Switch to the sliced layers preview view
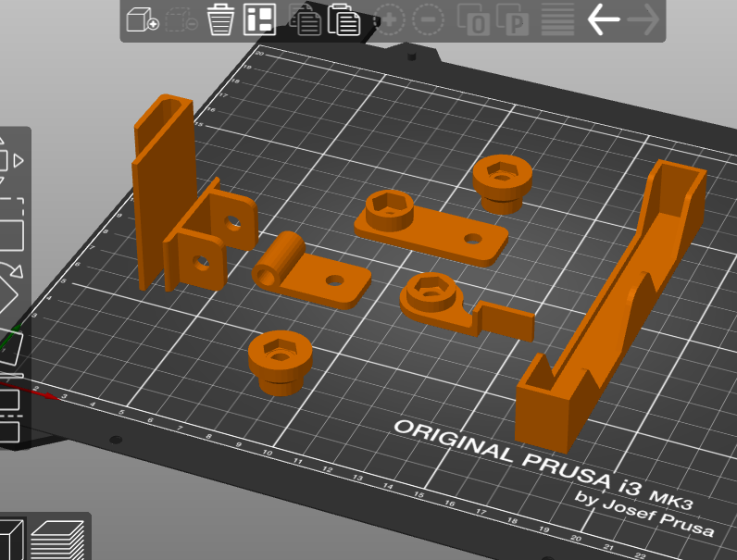This screenshot has height=560, width=737. (x=57, y=540)
